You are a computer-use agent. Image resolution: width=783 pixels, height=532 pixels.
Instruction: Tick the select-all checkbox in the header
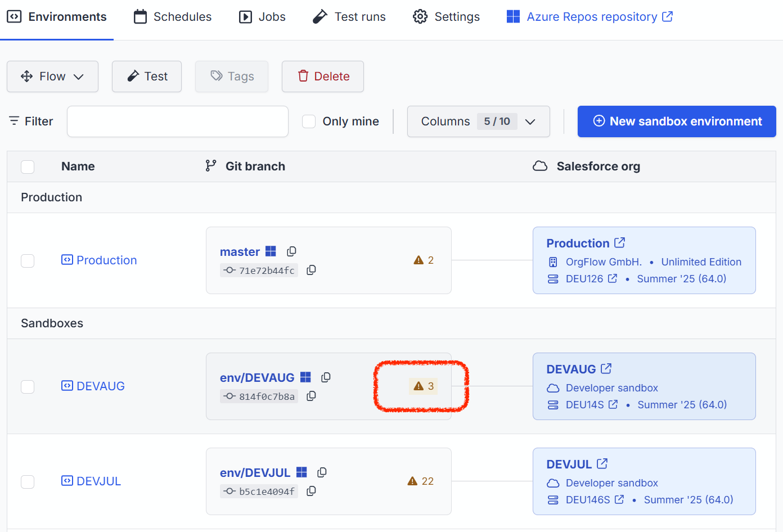(x=28, y=166)
